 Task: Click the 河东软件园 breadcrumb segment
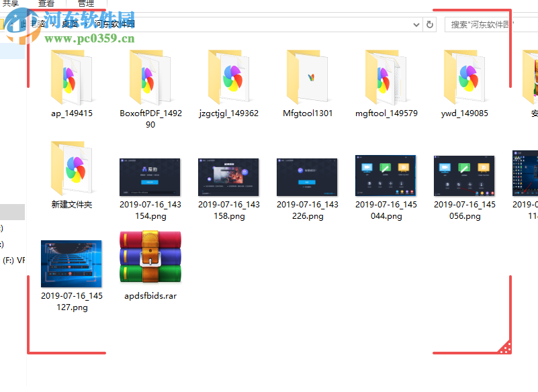115,24
